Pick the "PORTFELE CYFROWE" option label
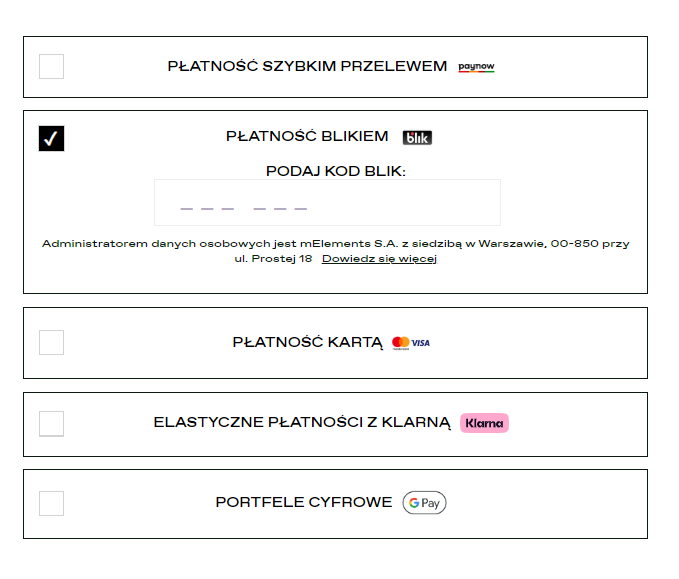Screen dimensions: 679x579 coord(304,503)
